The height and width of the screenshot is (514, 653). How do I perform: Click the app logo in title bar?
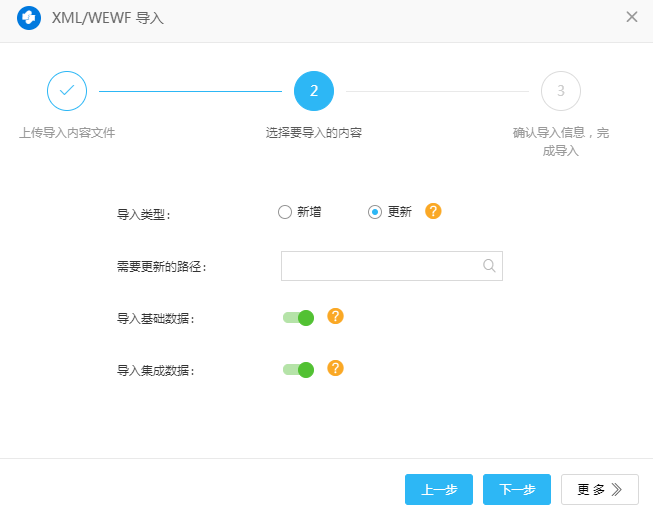[28, 17]
